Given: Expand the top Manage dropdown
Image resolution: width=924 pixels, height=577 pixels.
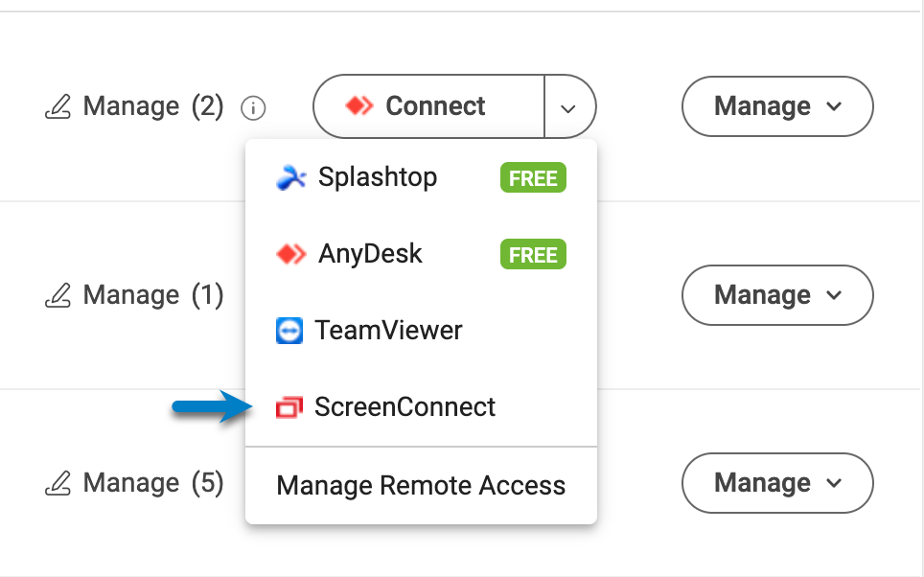Looking at the screenshot, I should [776, 106].
